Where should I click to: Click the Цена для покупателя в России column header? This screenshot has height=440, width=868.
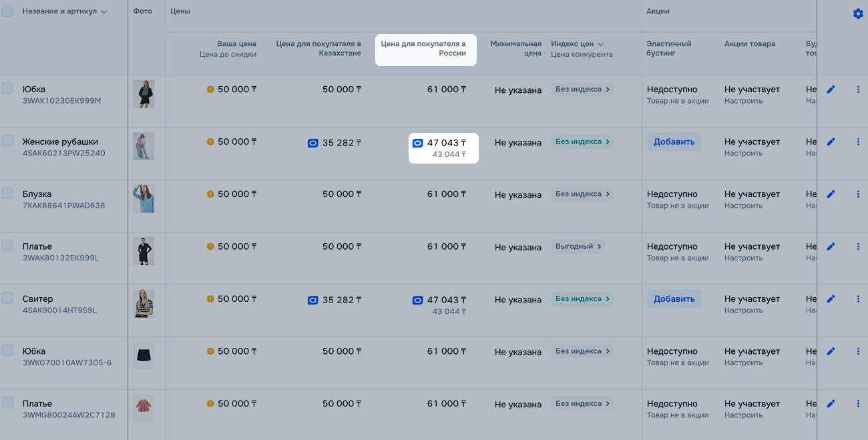(x=425, y=49)
